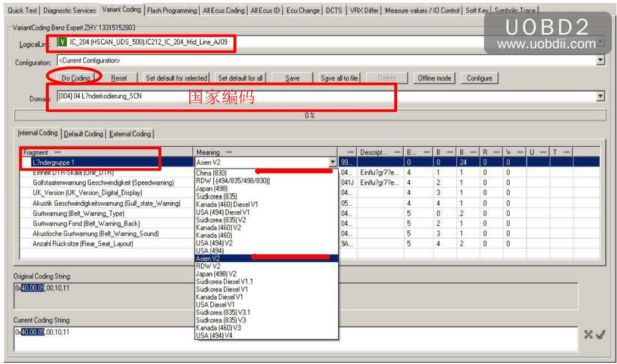Open the Ecu Change tab

[x=303, y=10]
